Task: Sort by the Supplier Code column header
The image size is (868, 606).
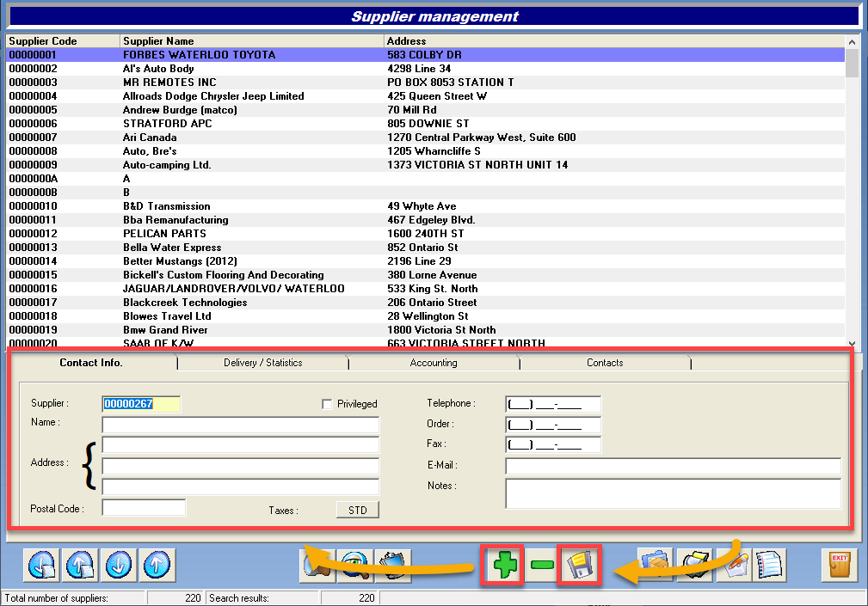Action: (x=63, y=41)
